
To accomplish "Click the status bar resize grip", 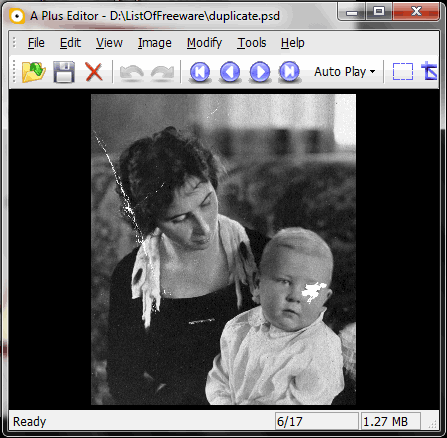I will pos(433,424).
